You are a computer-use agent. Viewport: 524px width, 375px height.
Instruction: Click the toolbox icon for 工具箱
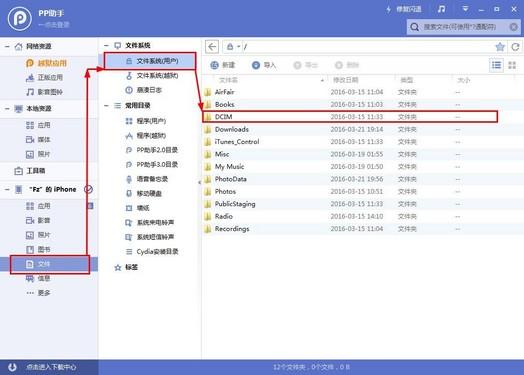pos(18,171)
